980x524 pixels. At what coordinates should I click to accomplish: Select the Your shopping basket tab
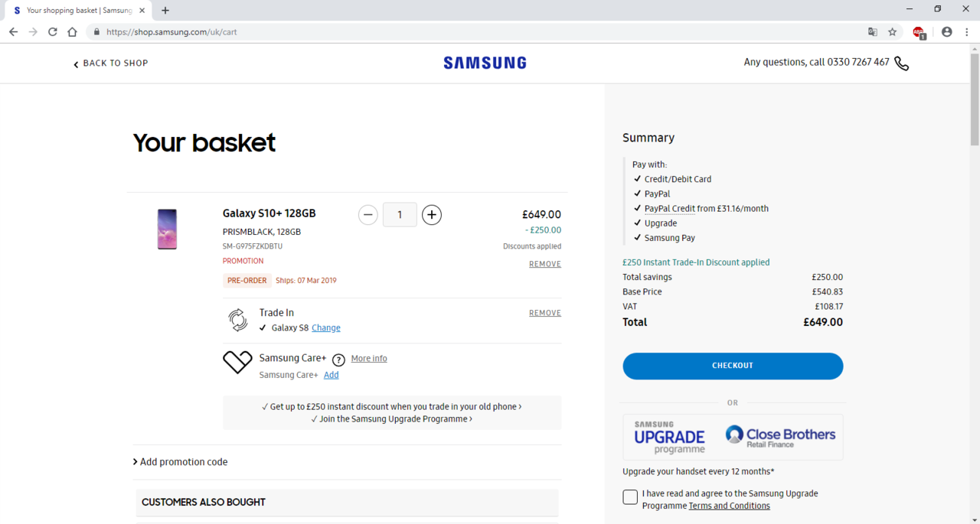click(x=78, y=11)
